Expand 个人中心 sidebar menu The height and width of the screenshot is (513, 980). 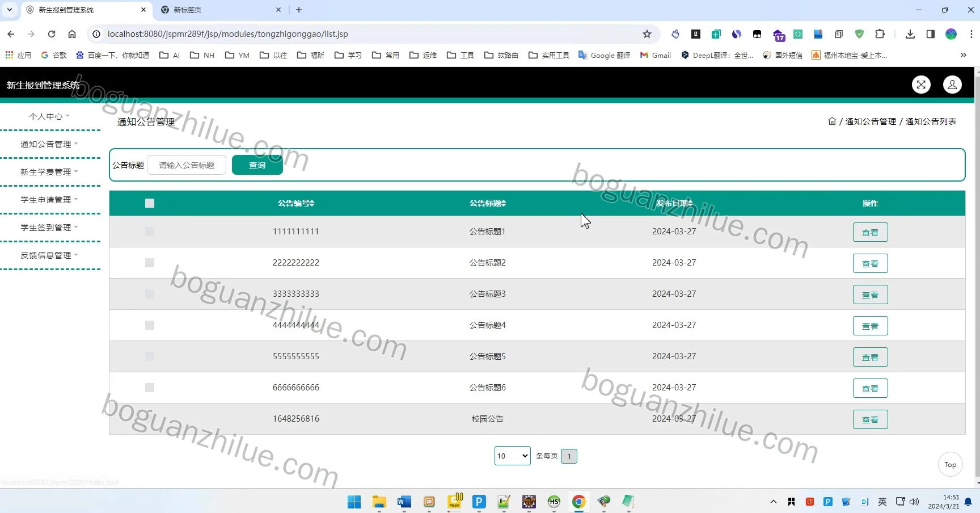pyautogui.click(x=50, y=116)
